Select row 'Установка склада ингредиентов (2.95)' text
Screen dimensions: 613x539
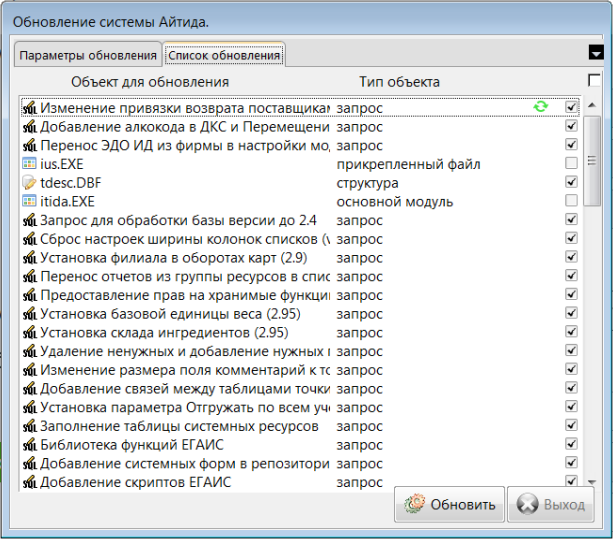(164, 333)
